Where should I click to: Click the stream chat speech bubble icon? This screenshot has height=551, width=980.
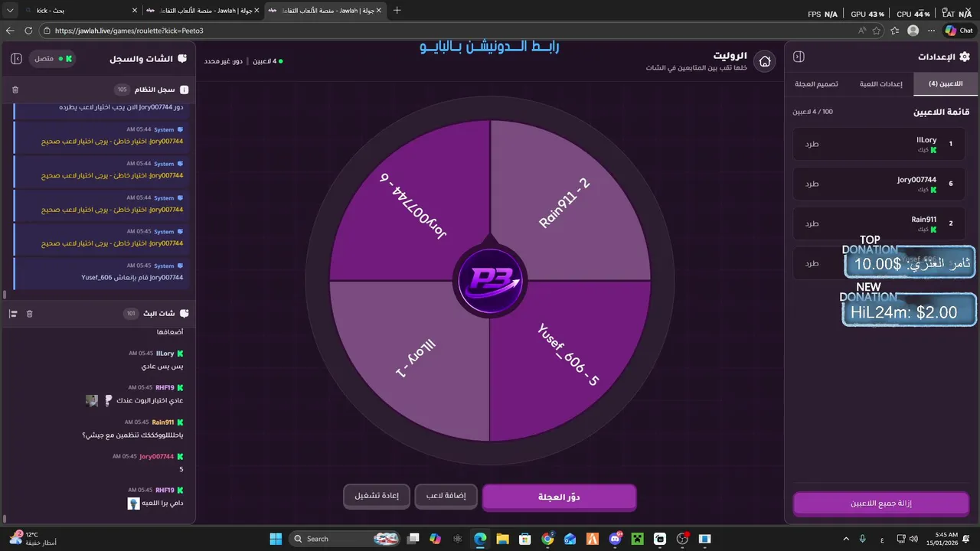[x=184, y=314]
